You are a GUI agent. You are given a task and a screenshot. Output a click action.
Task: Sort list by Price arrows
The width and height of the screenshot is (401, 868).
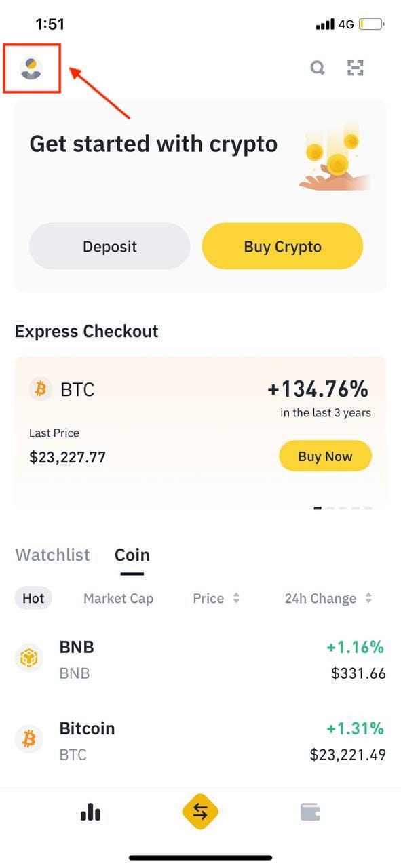click(236, 598)
